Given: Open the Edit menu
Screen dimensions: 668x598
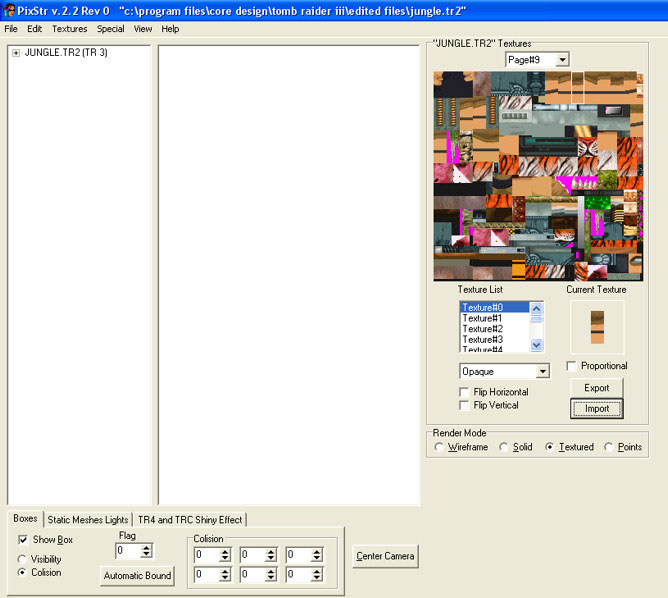Looking at the screenshot, I should 35,29.
